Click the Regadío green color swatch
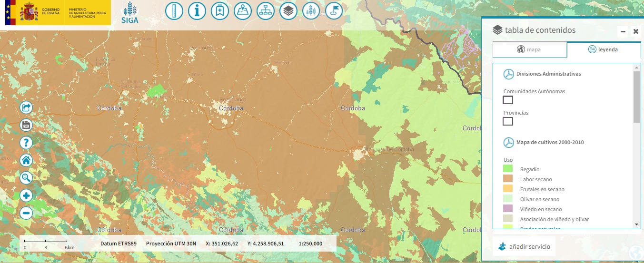Viewport: 644px width, 263px height. (x=508, y=169)
